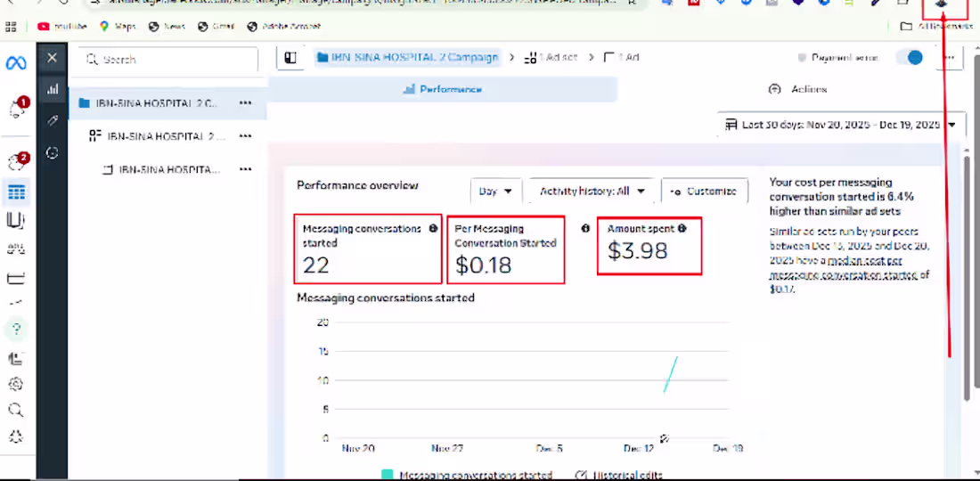Click the Chrome profile avatar

click(x=942, y=5)
